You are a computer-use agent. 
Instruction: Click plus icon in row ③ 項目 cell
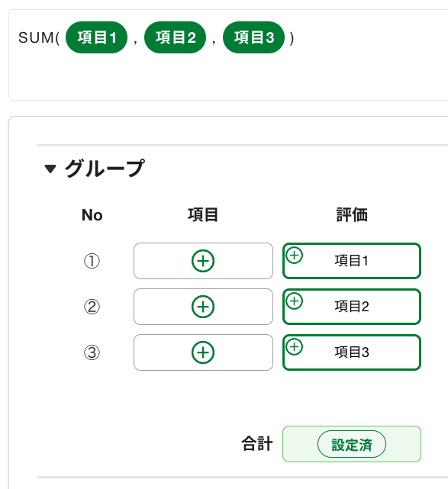tap(203, 352)
